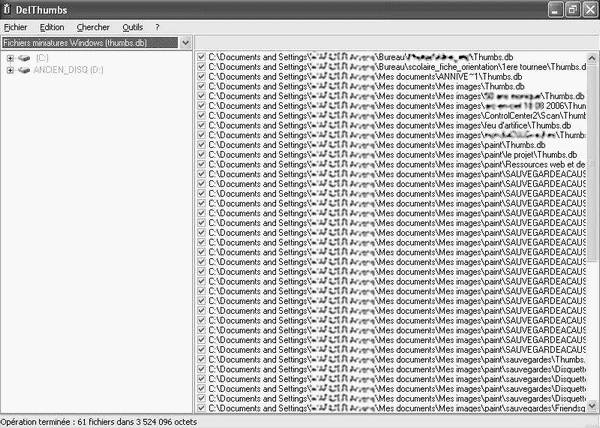Select the row path containing 2006
Image resolution: width=600 pixels, height=428 pixels.
pyautogui.click(x=397, y=106)
